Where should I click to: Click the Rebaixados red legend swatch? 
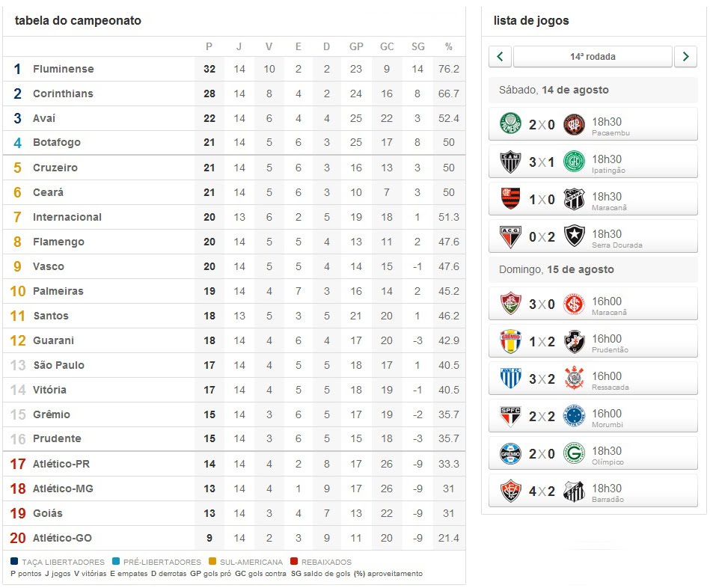pyautogui.click(x=294, y=561)
